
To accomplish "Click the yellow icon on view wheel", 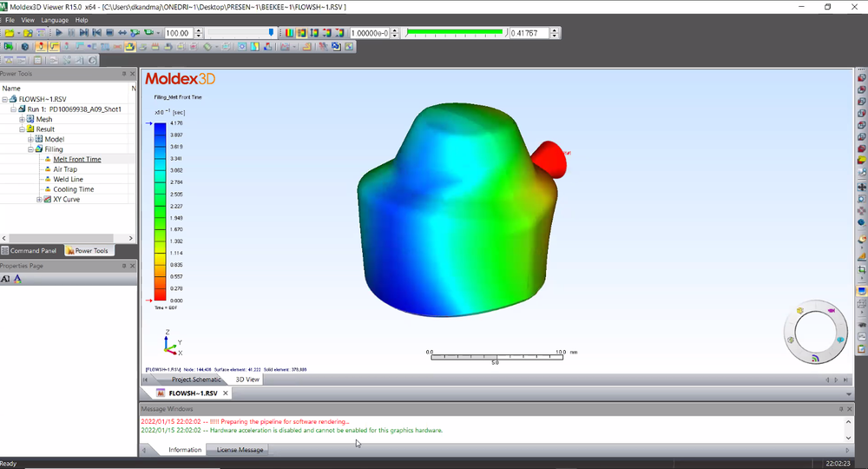I will (x=800, y=310).
